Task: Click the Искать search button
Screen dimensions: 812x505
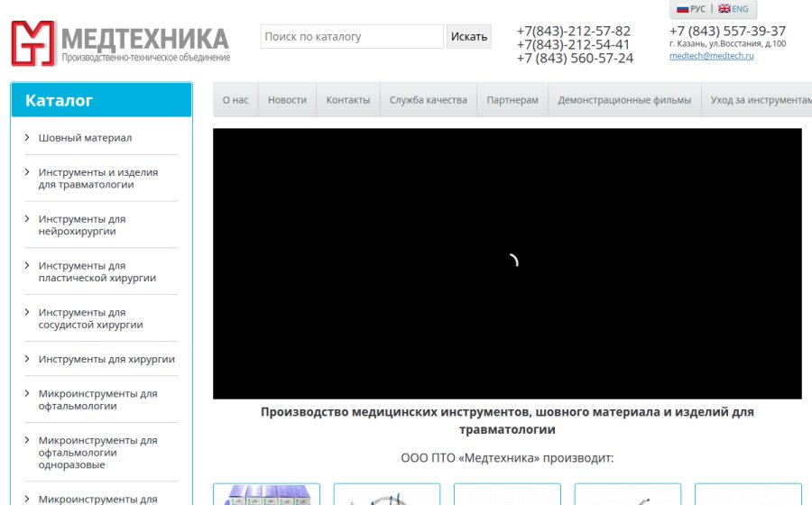Action: (468, 37)
